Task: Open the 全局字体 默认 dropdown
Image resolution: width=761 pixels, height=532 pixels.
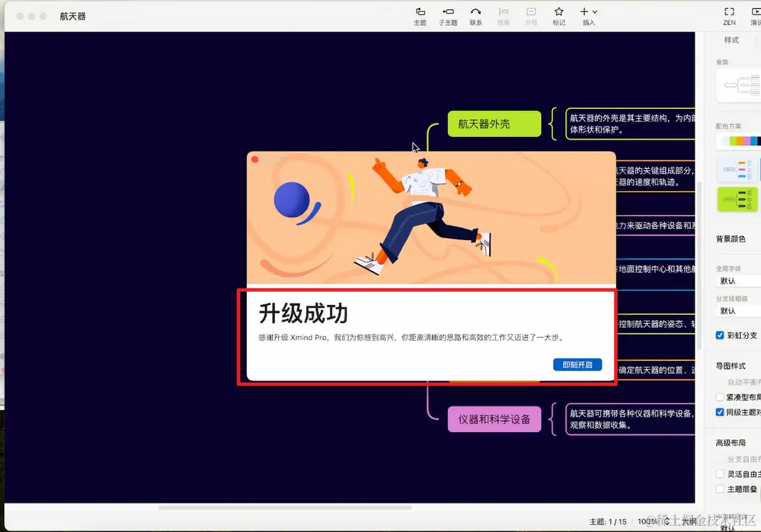Action: click(738, 281)
